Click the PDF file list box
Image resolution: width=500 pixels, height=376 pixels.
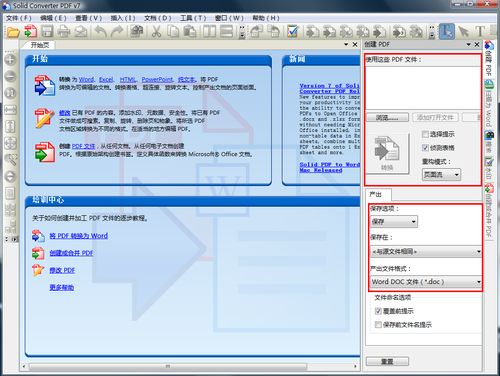tap(423, 87)
